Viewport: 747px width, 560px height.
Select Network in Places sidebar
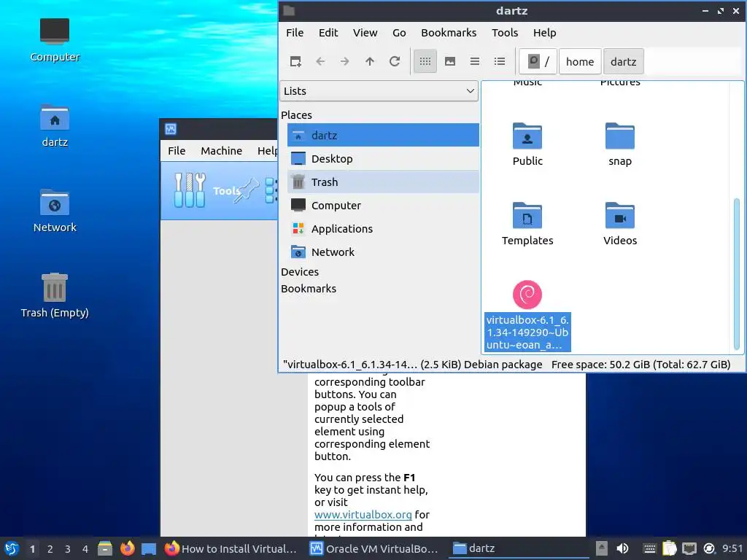[383, 252]
